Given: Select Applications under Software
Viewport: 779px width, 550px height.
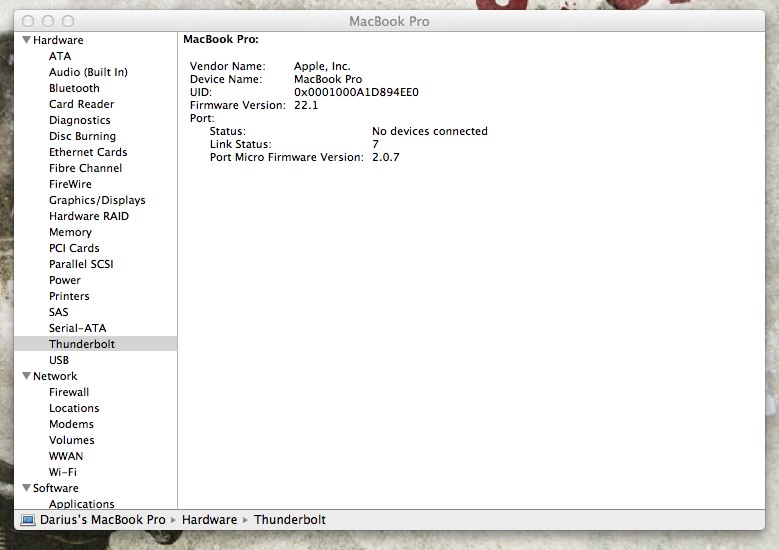Looking at the screenshot, I should 81,503.
